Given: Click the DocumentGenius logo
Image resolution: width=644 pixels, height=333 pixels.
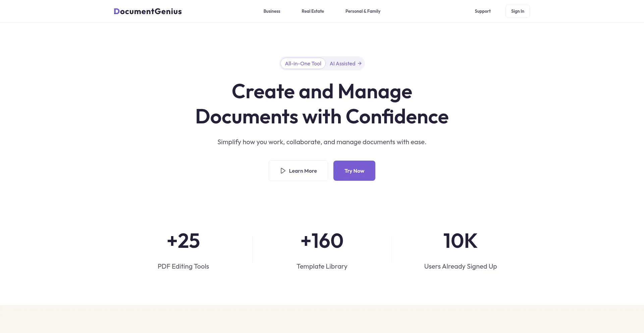Looking at the screenshot, I should (148, 11).
